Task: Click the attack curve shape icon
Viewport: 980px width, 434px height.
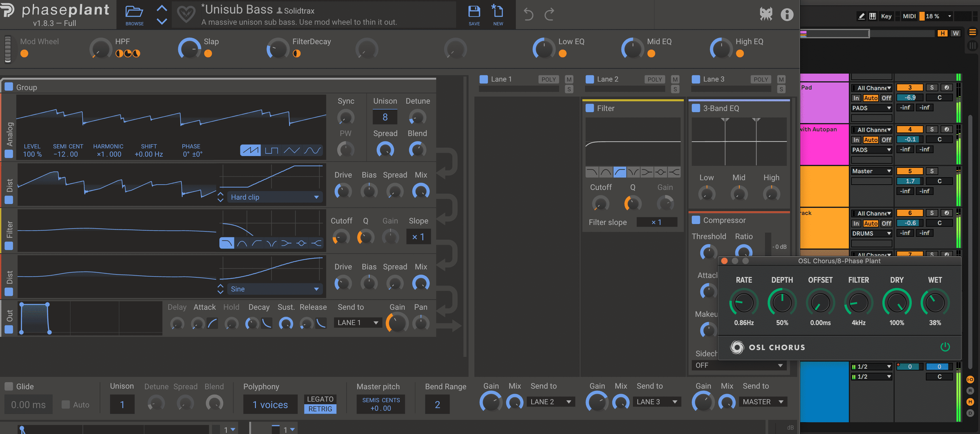Action: coord(212,324)
